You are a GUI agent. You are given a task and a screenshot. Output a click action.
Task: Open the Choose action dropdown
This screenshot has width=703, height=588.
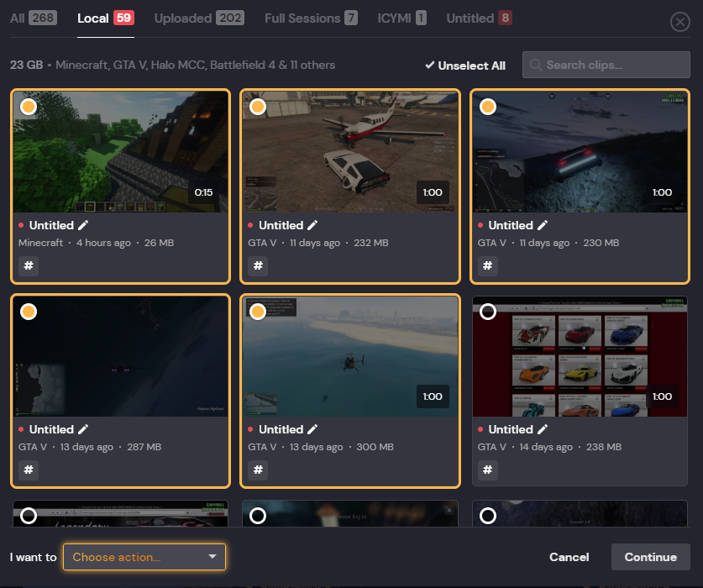click(x=144, y=557)
